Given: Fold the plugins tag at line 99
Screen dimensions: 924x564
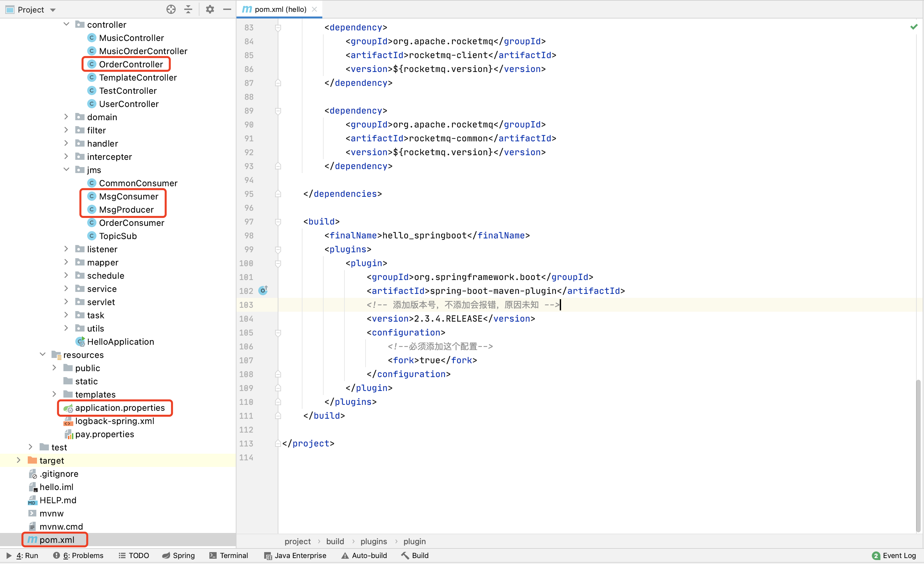Looking at the screenshot, I should (278, 249).
